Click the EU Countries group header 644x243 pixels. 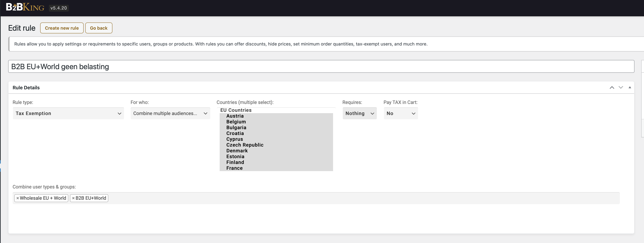tap(236, 110)
